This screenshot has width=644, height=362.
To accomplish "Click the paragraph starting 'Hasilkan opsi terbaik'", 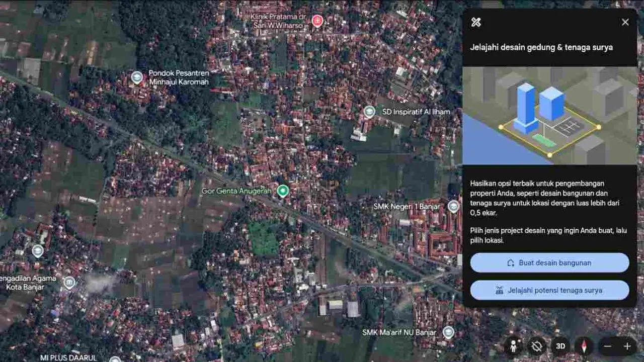I will click(546, 198).
